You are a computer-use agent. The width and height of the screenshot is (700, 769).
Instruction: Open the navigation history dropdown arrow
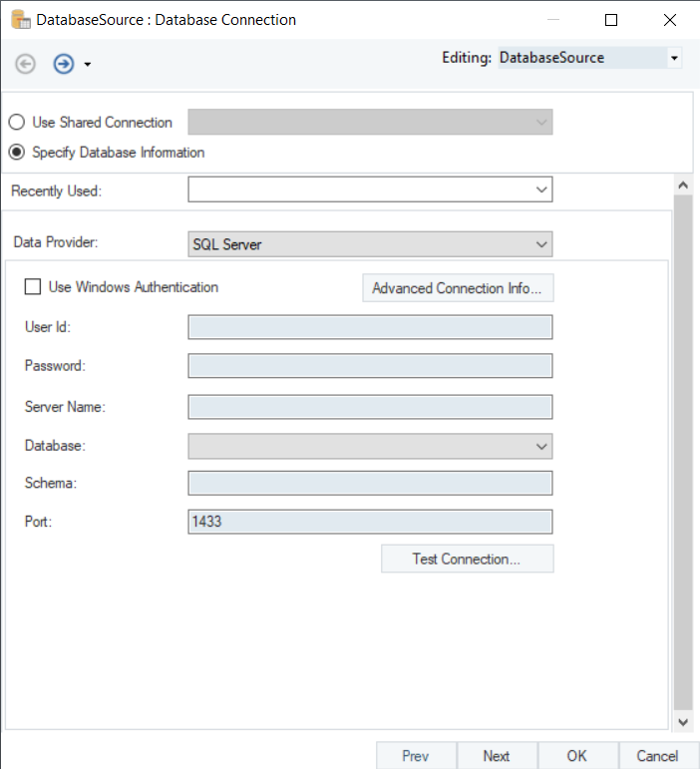pyautogui.click(x=88, y=65)
